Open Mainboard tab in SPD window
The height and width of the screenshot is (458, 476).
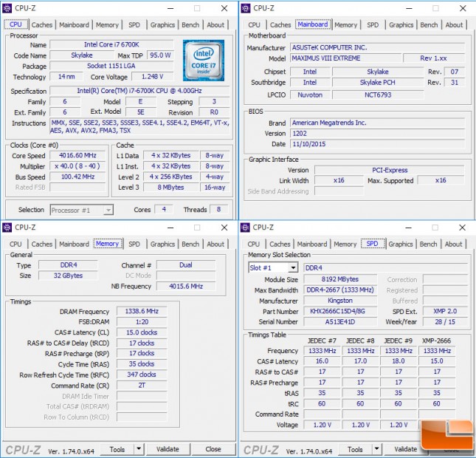pos(312,244)
